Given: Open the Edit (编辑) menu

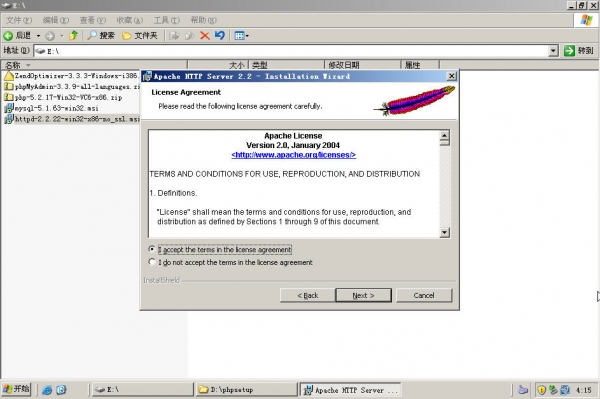Looking at the screenshot, I should click(56, 20).
